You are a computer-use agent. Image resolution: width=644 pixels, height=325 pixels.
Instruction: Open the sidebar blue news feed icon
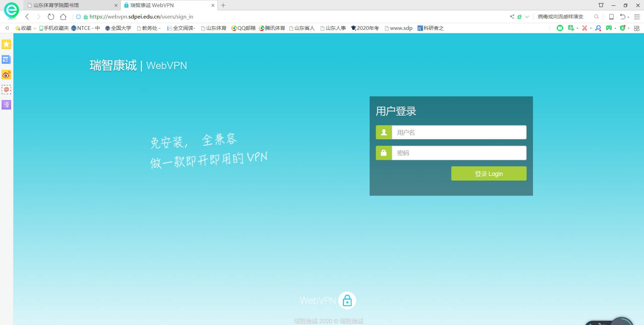6,59
